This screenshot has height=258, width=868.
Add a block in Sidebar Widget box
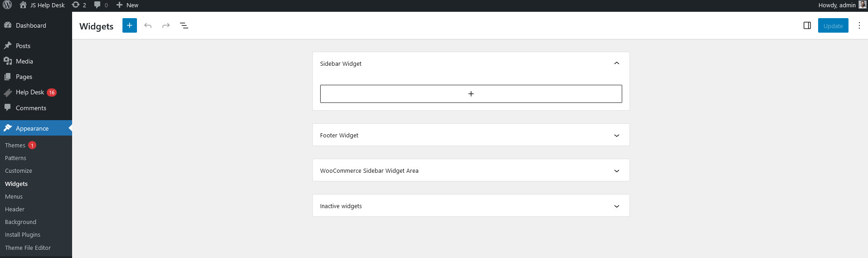point(471,94)
